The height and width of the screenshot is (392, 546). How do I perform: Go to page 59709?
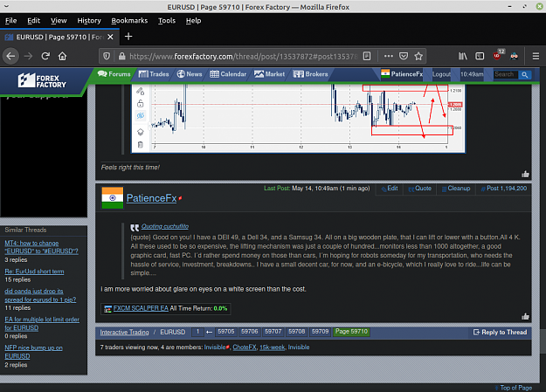320,332
